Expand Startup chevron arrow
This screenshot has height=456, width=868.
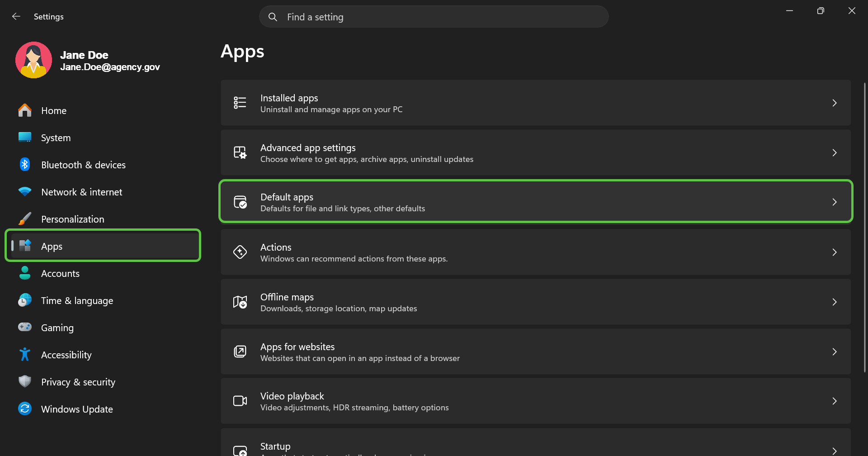pos(835,451)
